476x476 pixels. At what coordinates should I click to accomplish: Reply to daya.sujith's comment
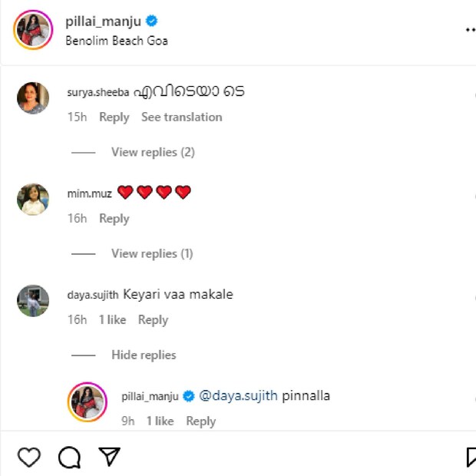coord(153,319)
